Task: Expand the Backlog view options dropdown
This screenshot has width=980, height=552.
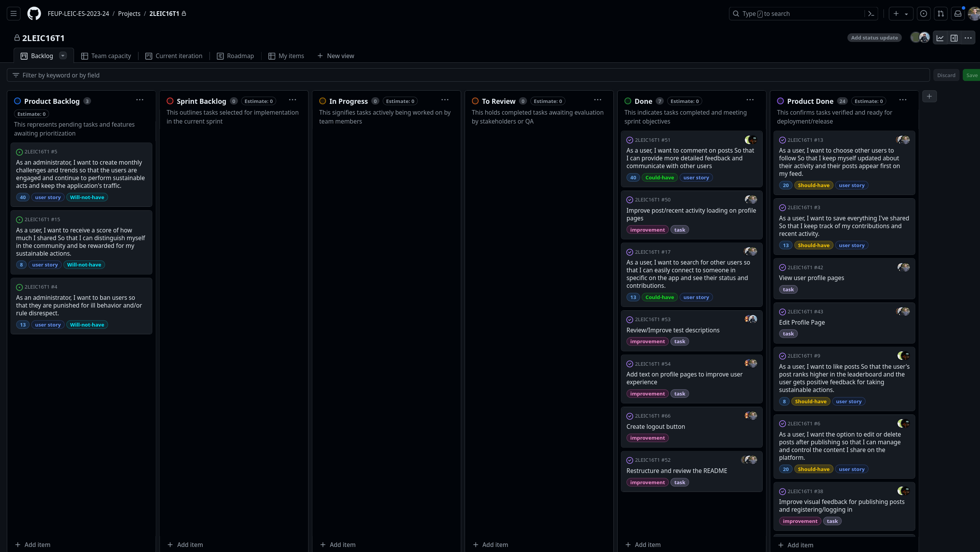Action: coord(63,56)
